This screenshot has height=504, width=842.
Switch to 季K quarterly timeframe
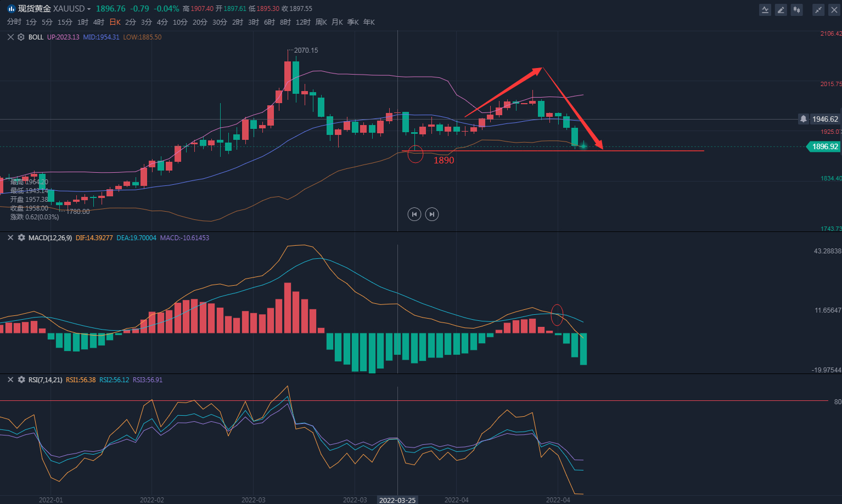coord(353,22)
